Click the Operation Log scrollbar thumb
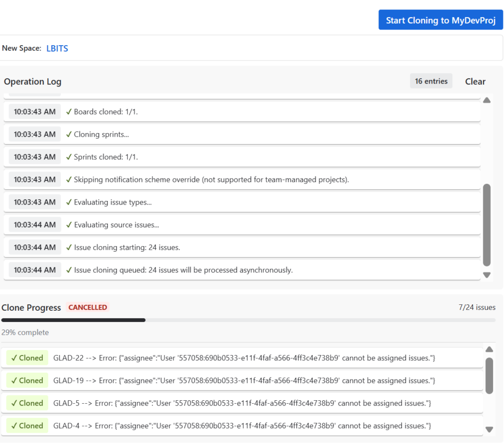The image size is (504, 443). [x=487, y=225]
